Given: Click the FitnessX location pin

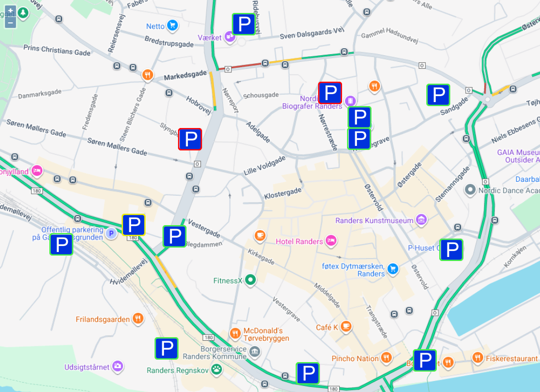Looking at the screenshot, I should (250, 280).
